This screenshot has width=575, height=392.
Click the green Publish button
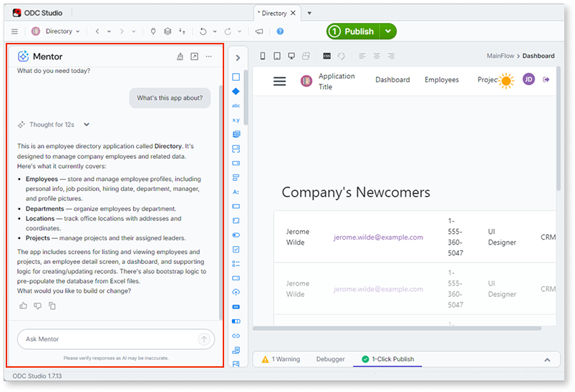pos(353,31)
